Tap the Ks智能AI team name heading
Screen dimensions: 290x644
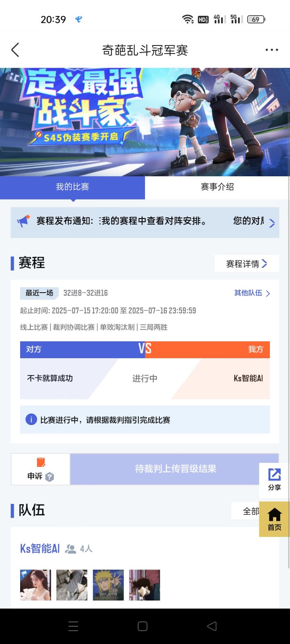click(x=40, y=549)
